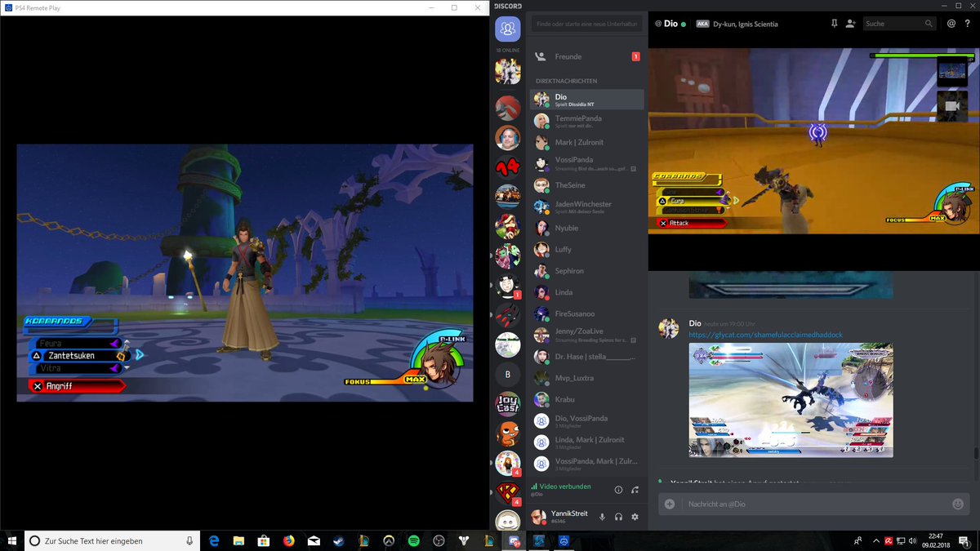Open Overwatch from taskbar
The height and width of the screenshot is (551, 980).
(x=389, y=540)
